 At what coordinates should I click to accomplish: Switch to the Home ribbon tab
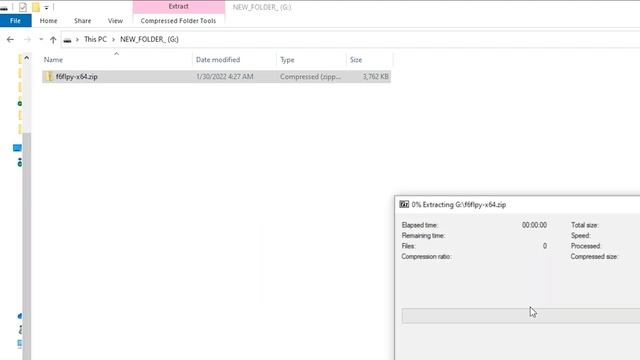point(49,20)
